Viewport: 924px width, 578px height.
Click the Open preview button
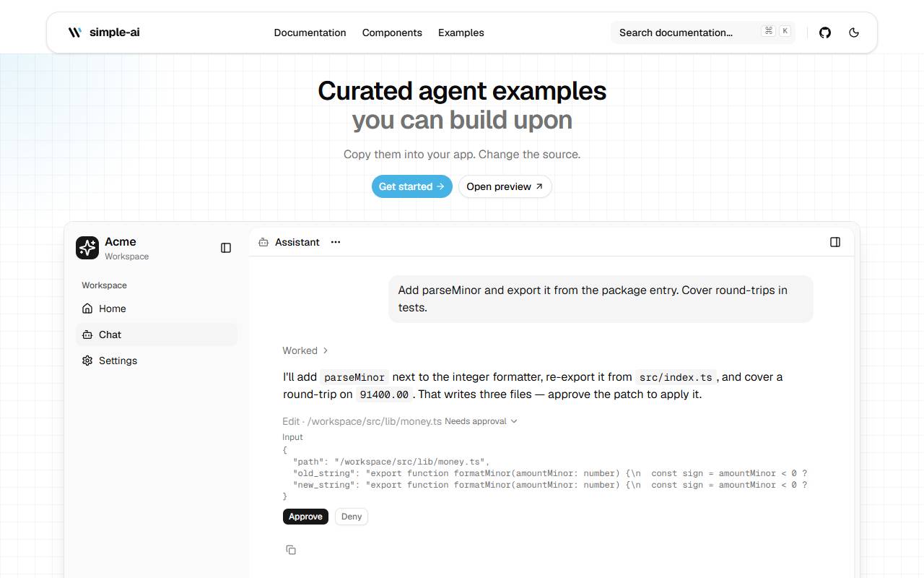(x=505, y=186)
